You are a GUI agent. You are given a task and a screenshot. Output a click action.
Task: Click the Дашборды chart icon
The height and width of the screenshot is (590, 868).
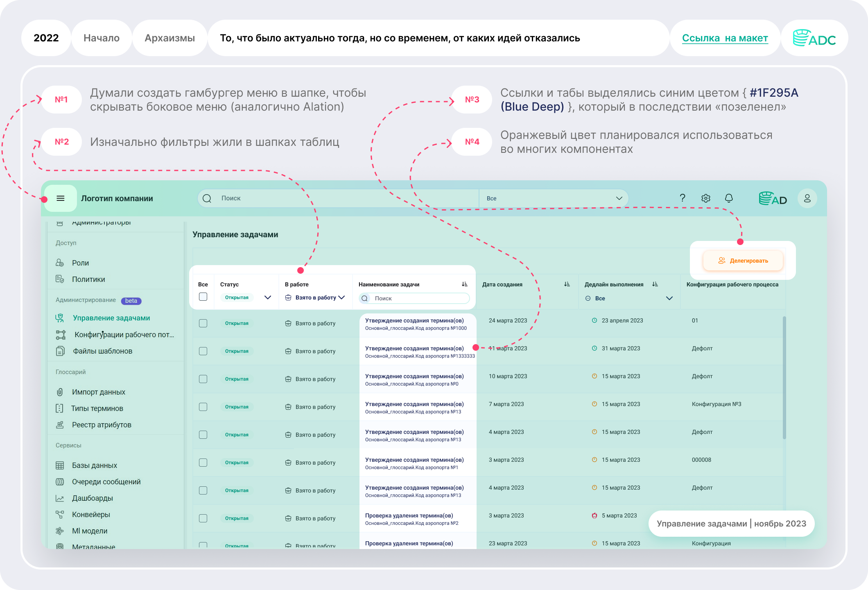point(60,498)
